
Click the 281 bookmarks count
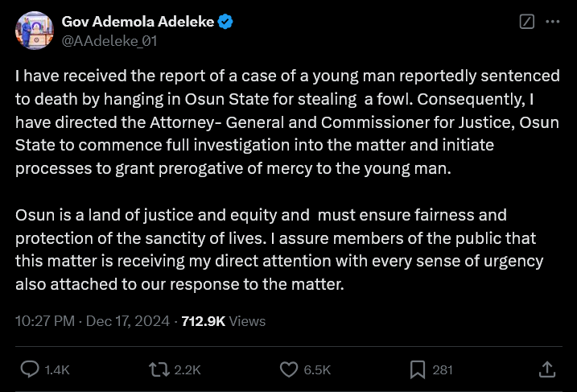443,370
